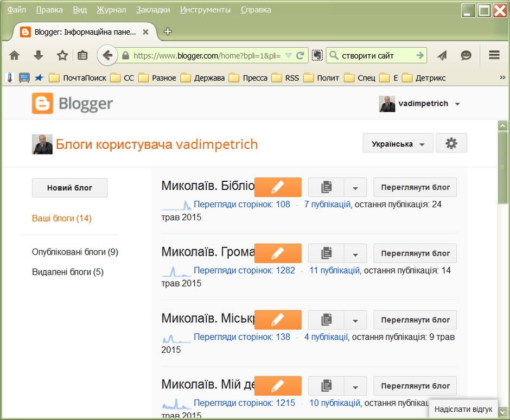Open the Ваші блоги (14) link
510x420 pixels.
pos(62,218)
